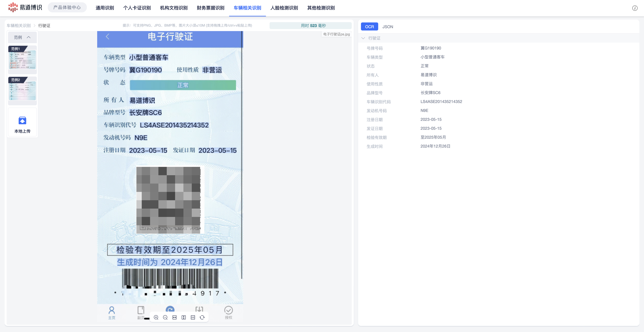Open the info icon at top right

635,8
